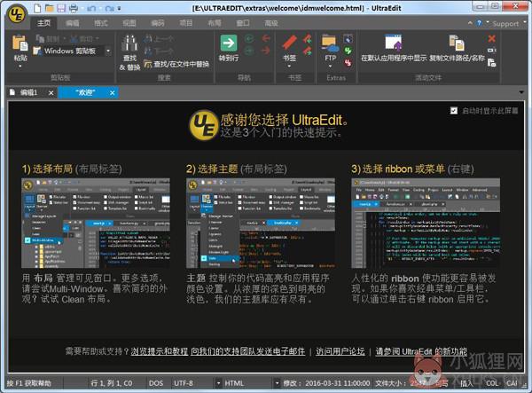Image resolution: width=532 pixels, height=393 pixels.
Task: Click the rename file icon in 活动文件 group
Action: tap(491, 51)
